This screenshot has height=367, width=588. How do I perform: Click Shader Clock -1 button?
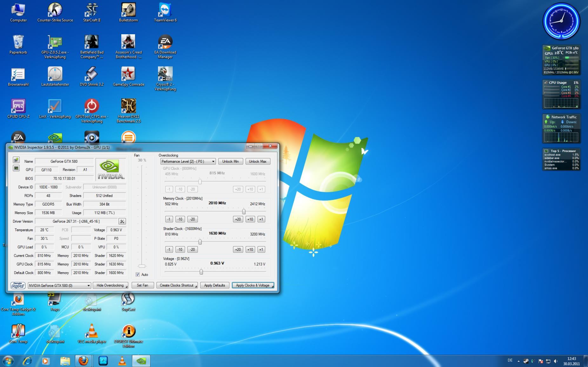(x=169, y=249)
